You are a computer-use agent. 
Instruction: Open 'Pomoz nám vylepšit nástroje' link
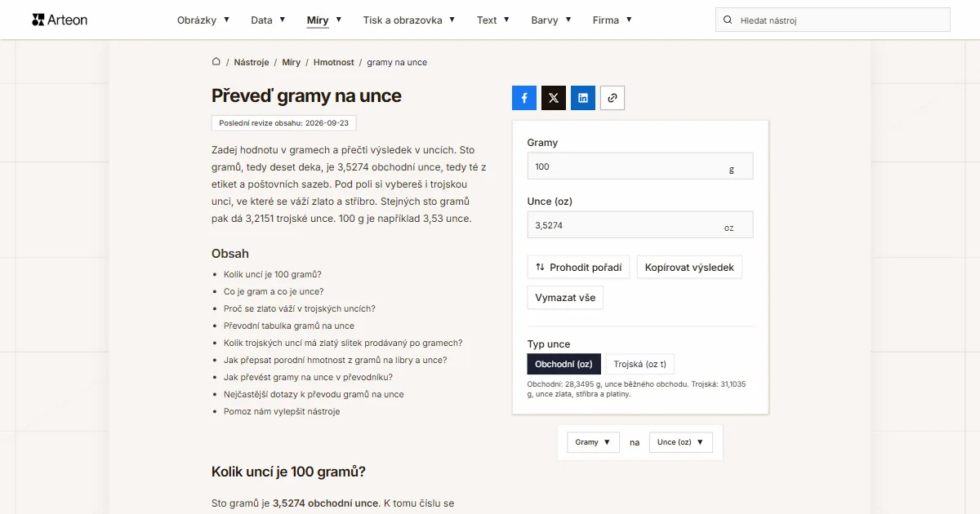coord(282,411)
